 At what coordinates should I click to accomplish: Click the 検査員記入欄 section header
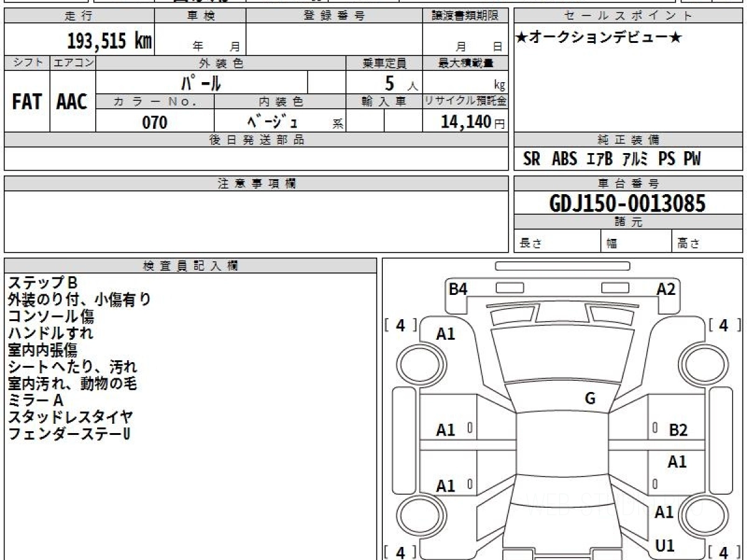(x=190, y=266)
